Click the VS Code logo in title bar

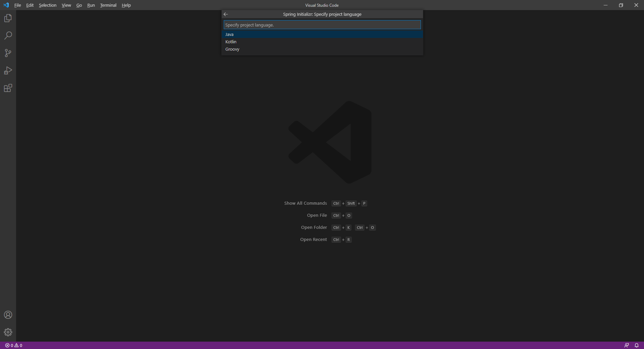point(6,5)
